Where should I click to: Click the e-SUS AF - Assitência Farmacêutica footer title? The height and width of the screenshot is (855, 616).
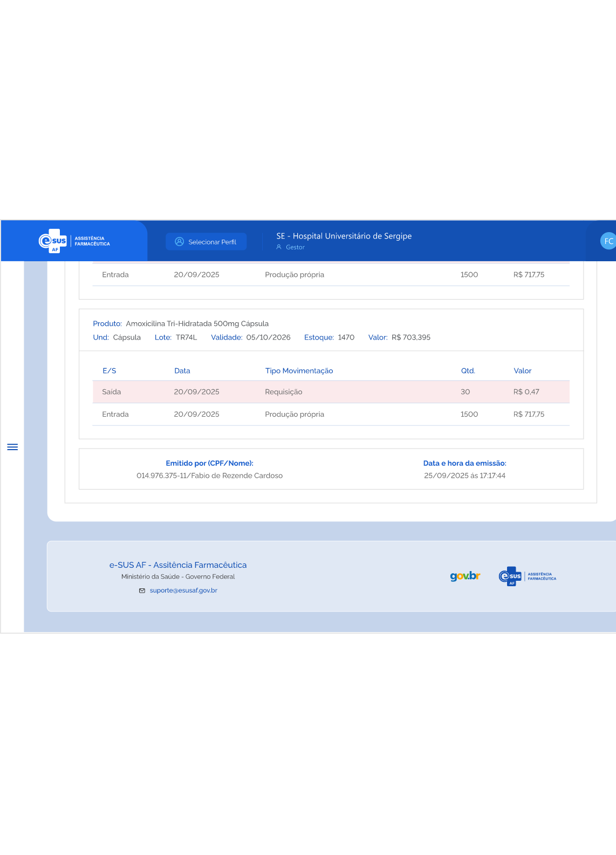click(x=178, y=565)
